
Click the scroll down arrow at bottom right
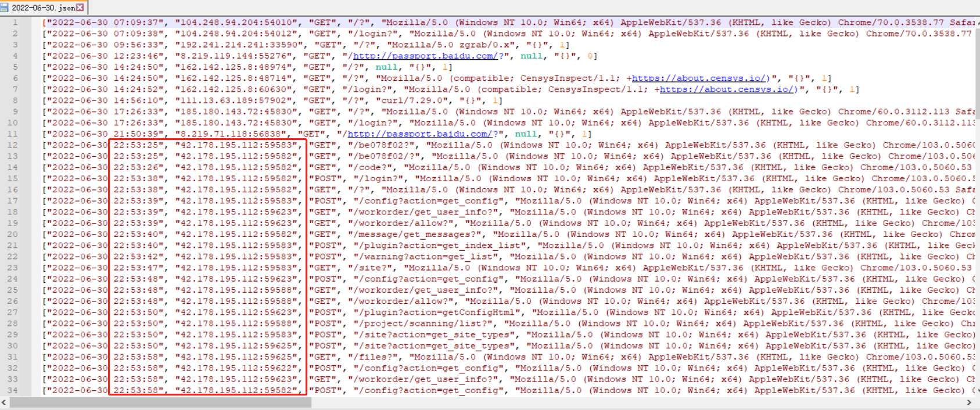pyautogui.click(x=977, y=391)
